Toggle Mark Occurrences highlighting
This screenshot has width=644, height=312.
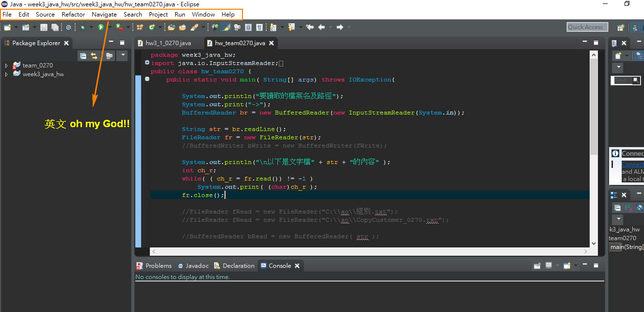225,27
